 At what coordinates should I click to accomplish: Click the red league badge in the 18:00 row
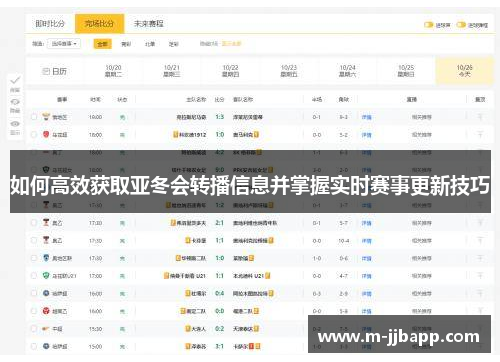click(x=46, y=134)
